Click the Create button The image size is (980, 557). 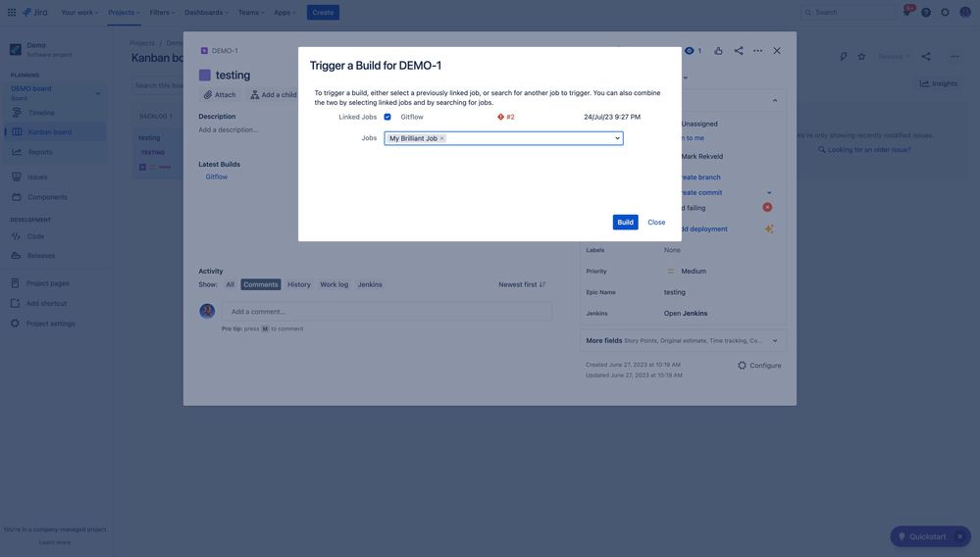(x=323, y=13)
